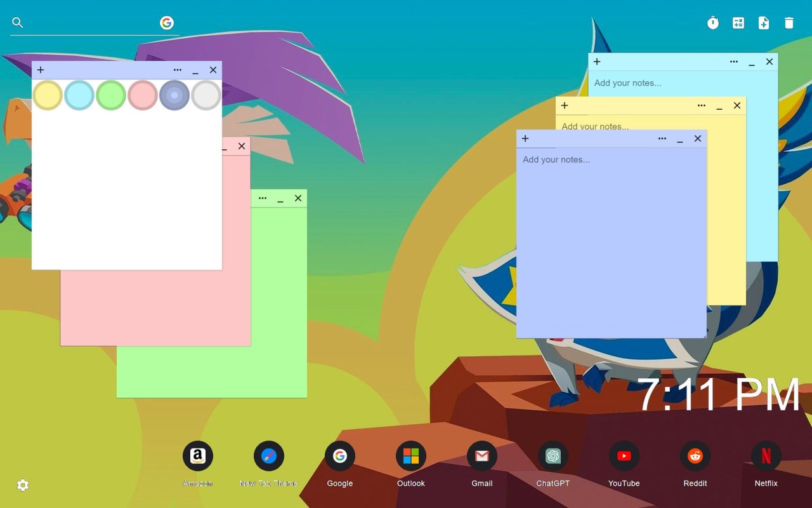Add a note from the color-picker note
Image resolution: width=812 pixels, height=508 pixels.
[x=41, y=70]
